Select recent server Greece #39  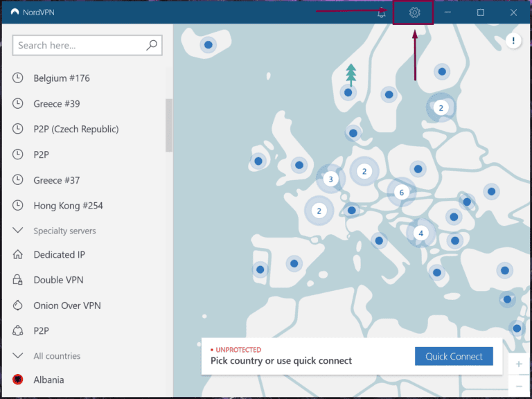point(57,104)
